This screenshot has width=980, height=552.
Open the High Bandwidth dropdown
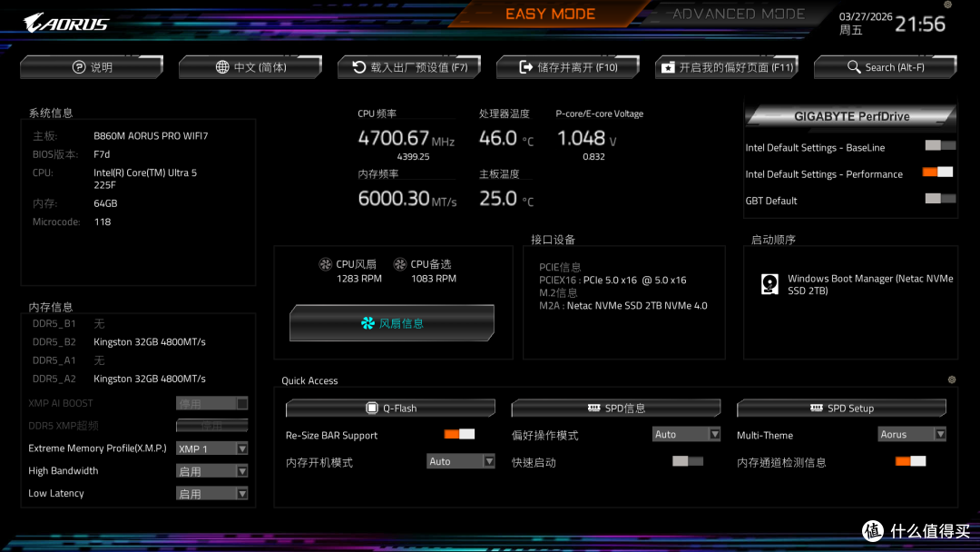(211, 470)
